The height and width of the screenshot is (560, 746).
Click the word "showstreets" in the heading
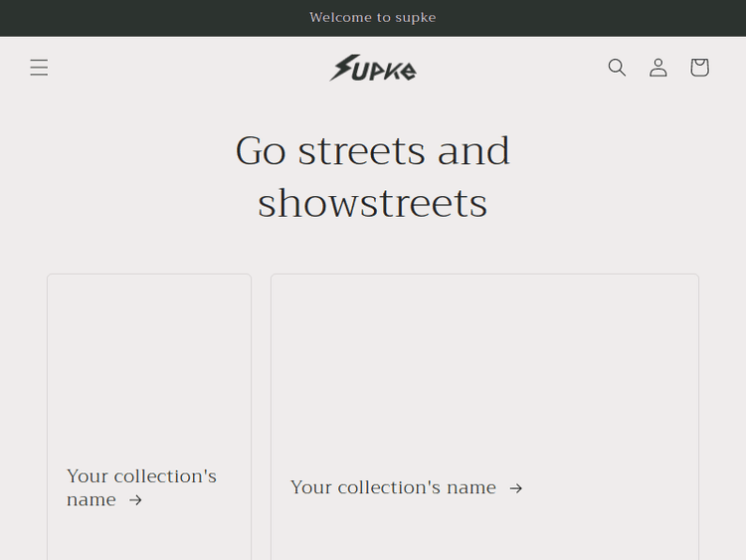coord(373,203)
